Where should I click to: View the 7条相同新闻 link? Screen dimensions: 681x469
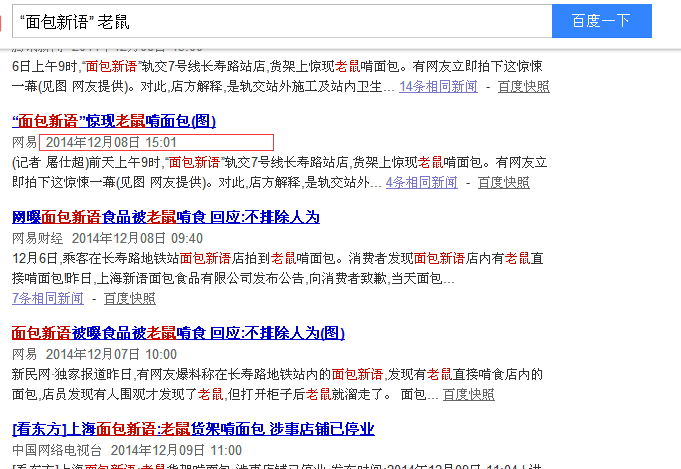click(x=47, y=298)
